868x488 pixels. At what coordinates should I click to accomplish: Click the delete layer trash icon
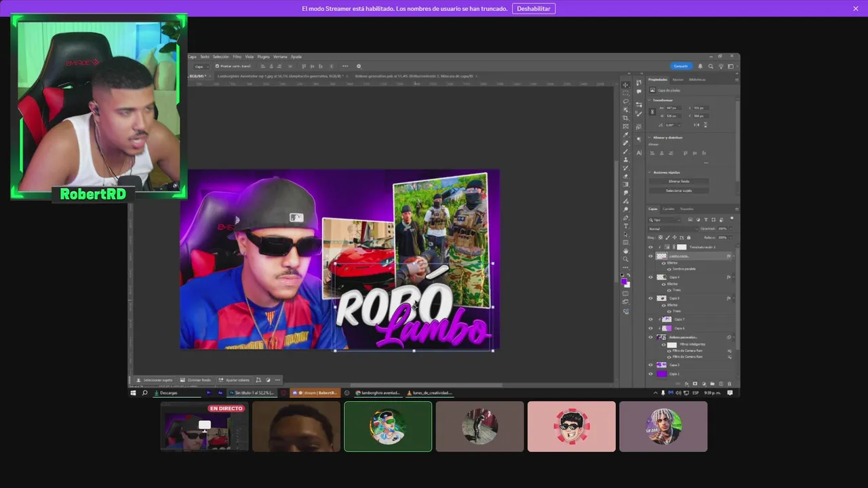729,384
